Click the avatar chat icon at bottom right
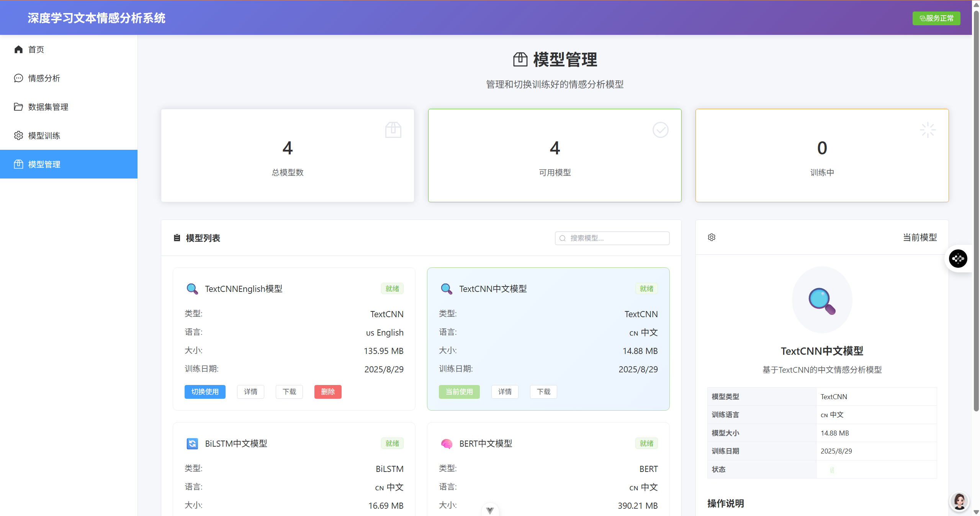 (x=959, y=501)
